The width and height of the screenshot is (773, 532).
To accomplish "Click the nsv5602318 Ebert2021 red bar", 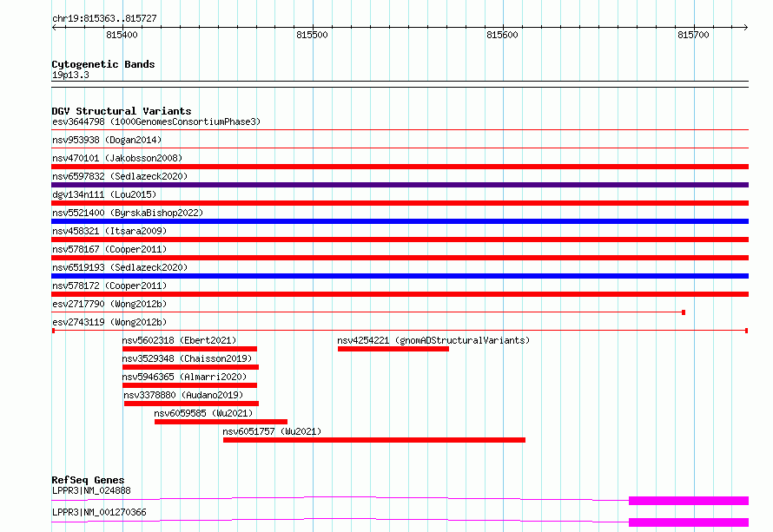I will pos(190,349).
